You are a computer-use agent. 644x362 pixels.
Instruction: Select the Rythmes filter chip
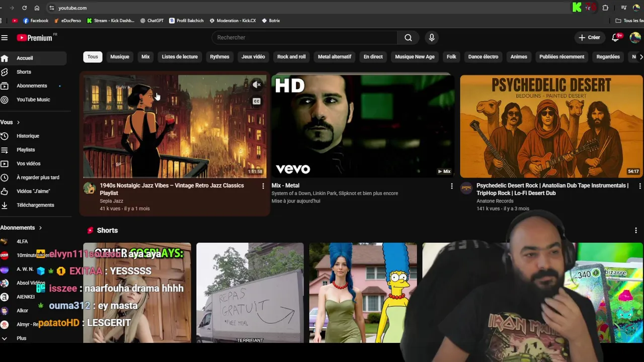tap(219, 57)
